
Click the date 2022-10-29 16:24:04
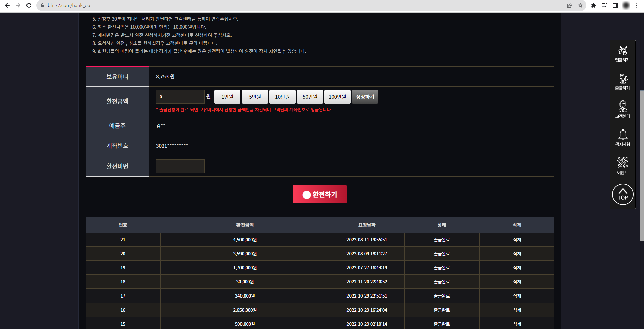(367, 310)
